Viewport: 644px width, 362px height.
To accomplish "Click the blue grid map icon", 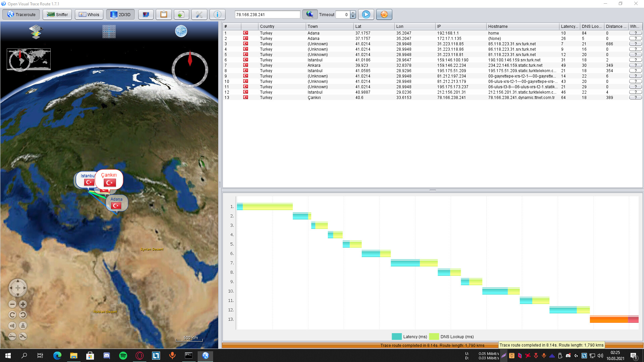I will (x=109, y=32).
